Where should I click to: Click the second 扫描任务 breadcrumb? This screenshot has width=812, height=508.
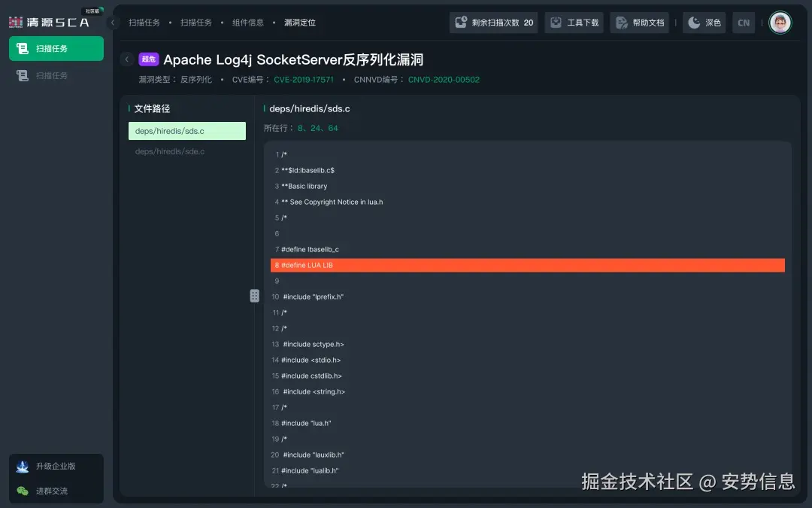pyautogui.click(x=195, y=23)
